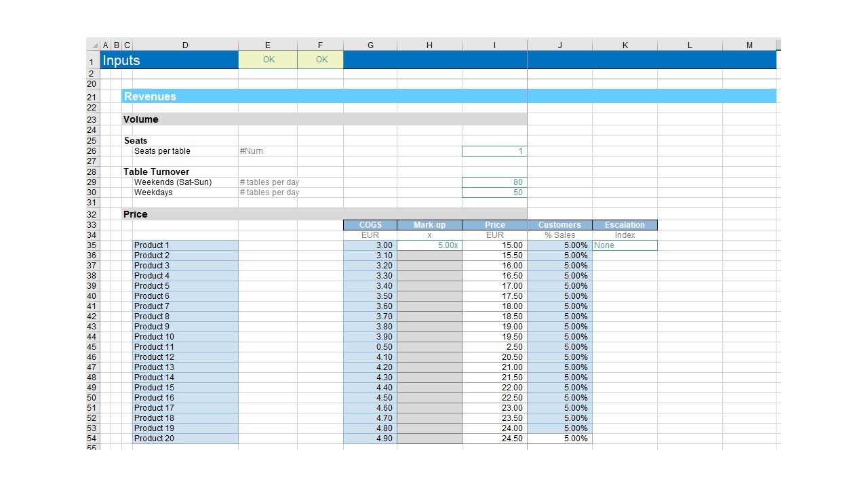Click the Seats per table label
Viewport: 868px width, 488px height.
tap(162, 151)
